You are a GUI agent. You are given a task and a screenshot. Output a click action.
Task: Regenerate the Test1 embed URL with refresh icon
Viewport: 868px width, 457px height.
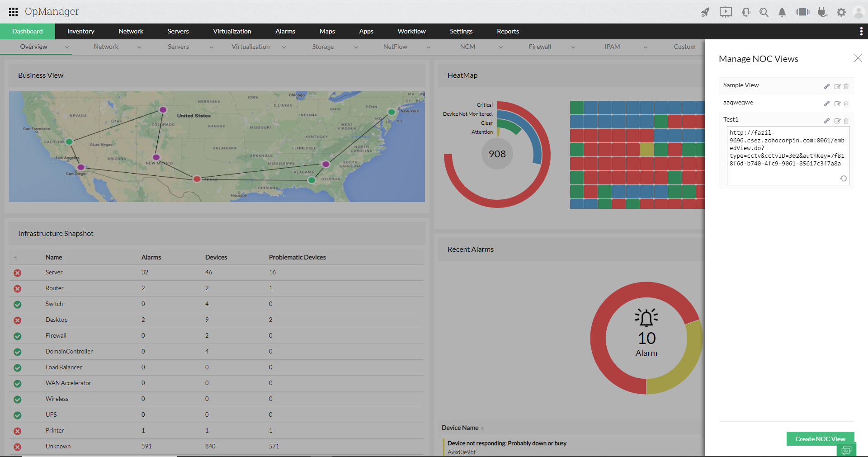click(x=843, y=179)
